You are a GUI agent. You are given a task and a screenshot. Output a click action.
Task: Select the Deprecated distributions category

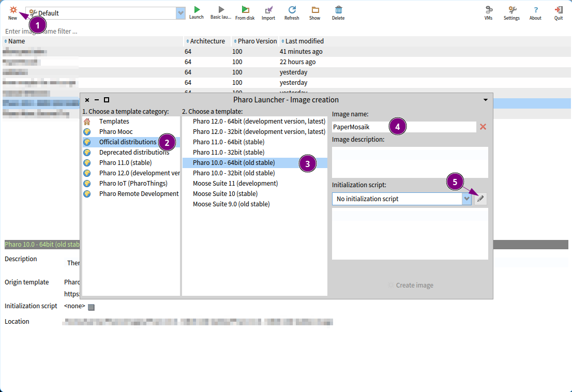point(131,153)
